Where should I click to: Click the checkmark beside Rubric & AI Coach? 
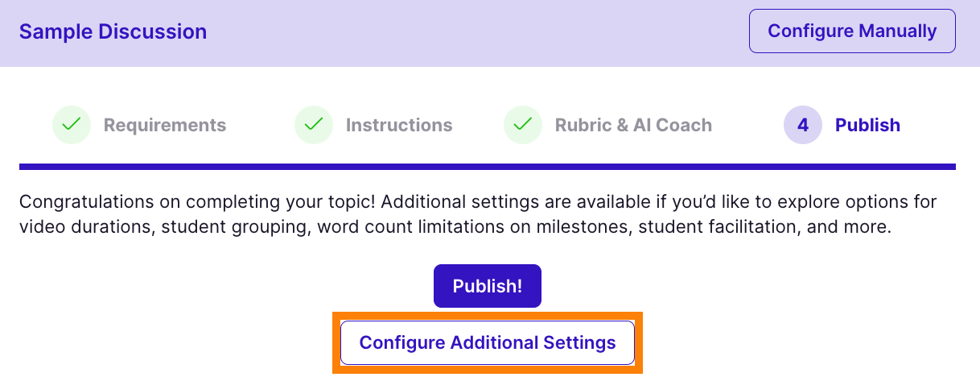(x=523, y=126)
